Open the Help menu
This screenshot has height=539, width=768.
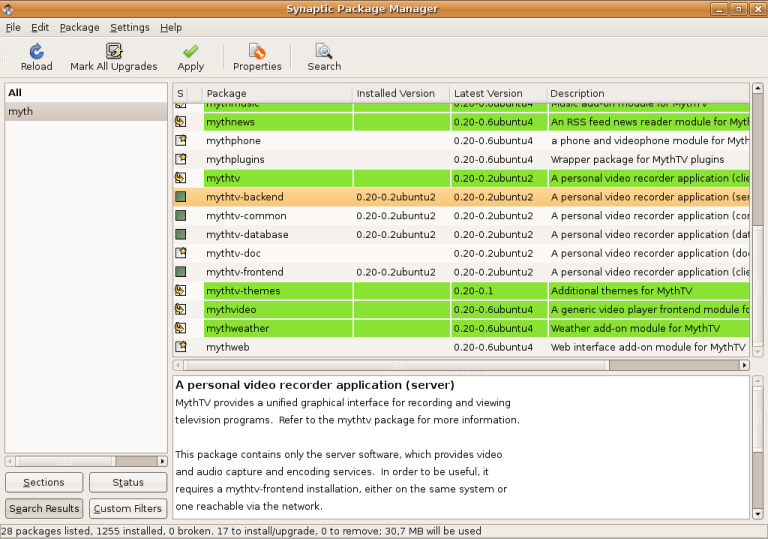(x=171, y=27)
